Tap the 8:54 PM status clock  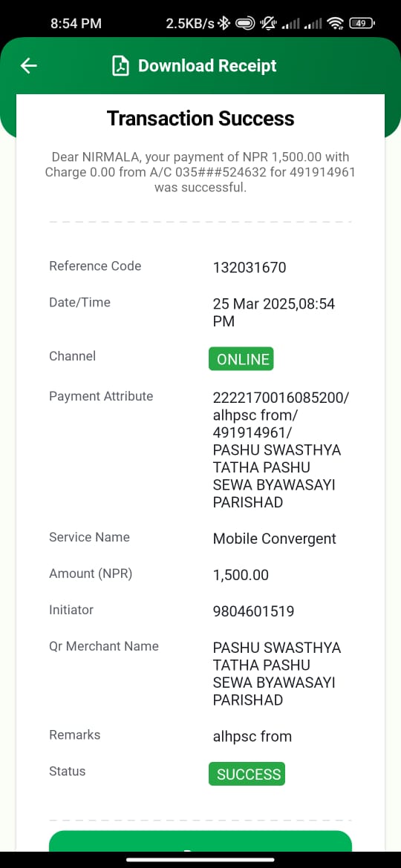pos(76,23)
